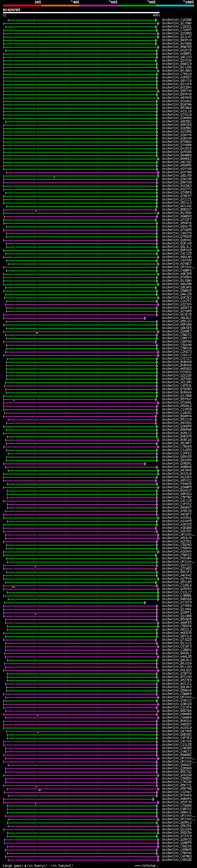The width and height of the screenshot is (197, 868).
Task: Select hit label UniRef100_A2C856
Action: pyautogui.click(x=177, y=132)
